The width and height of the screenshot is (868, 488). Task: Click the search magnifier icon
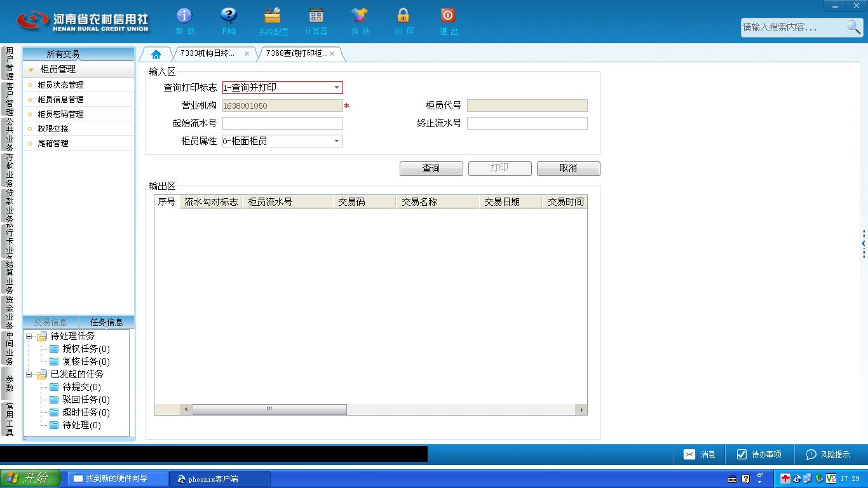(853, 27)
